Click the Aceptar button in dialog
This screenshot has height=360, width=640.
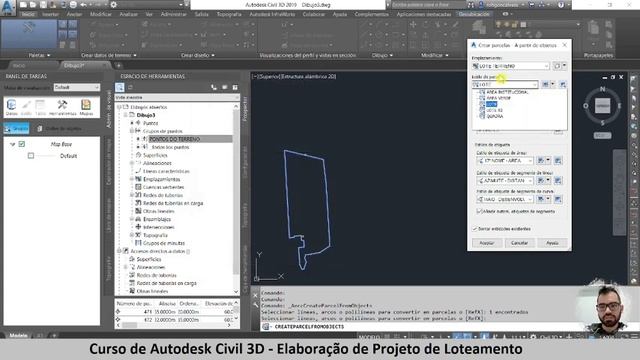point(487,243)
